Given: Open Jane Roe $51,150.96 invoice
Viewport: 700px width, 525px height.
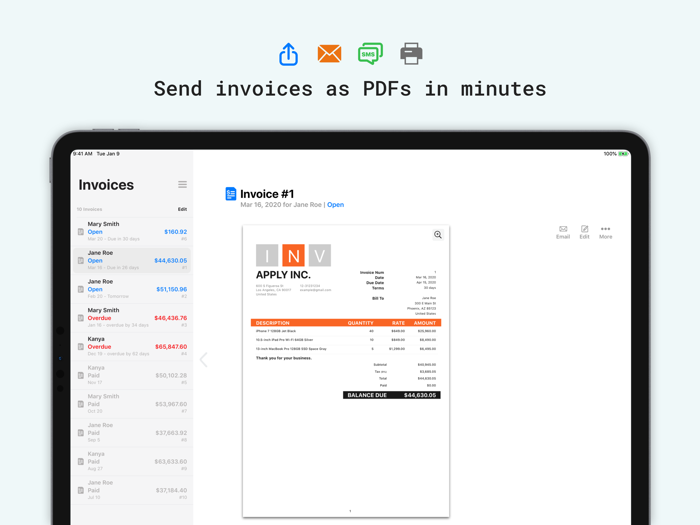Looking at the screenshot, I should 132,289.
